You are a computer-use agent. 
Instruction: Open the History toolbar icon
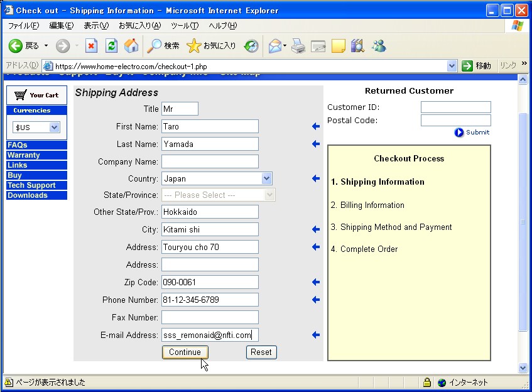click(x=251, y=46)
